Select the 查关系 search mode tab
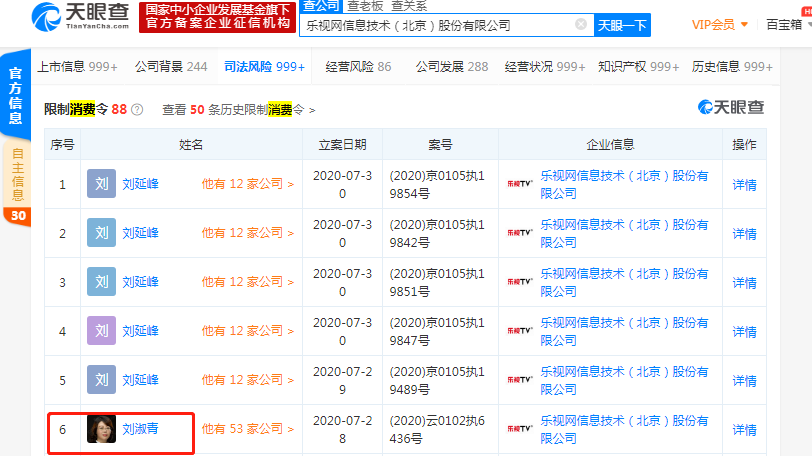The width and height of the screenshot is (812, 456). click(409, 6)
